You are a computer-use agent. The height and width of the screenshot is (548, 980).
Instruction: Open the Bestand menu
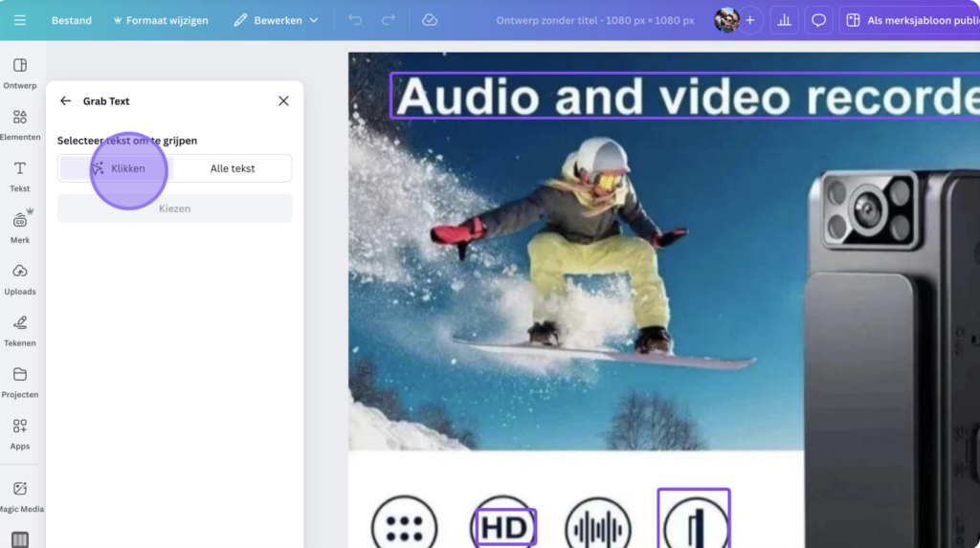(71, 20)
